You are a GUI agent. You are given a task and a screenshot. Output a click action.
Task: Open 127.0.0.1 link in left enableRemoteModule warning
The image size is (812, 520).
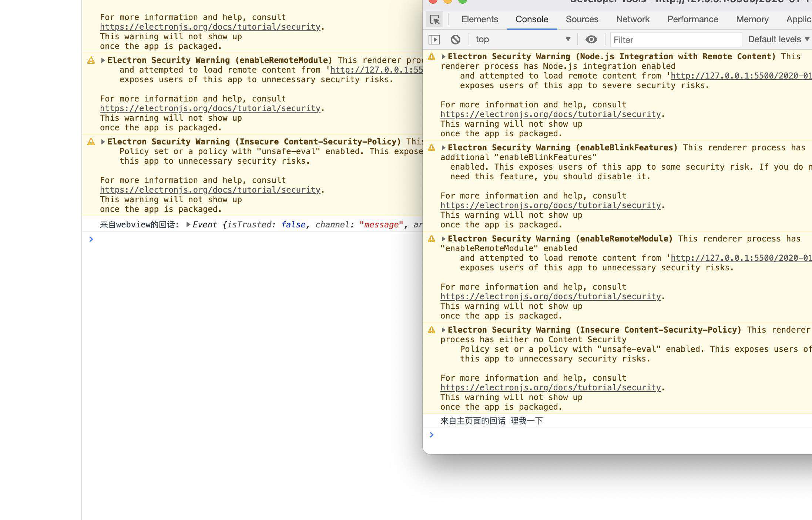376,70
